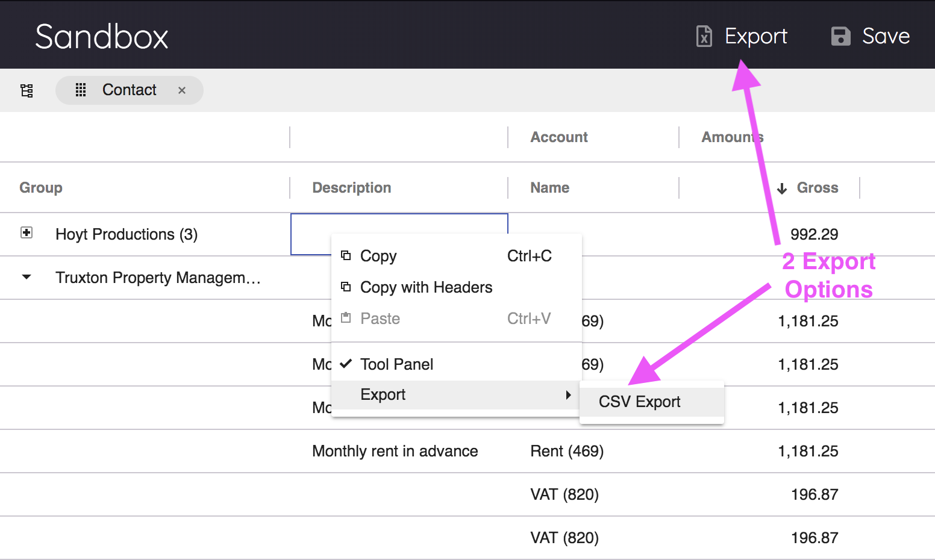The height and width of the screenshot is (560, 935).
Task: Click the Export text in top bar
Action: (x=756, y=36)
